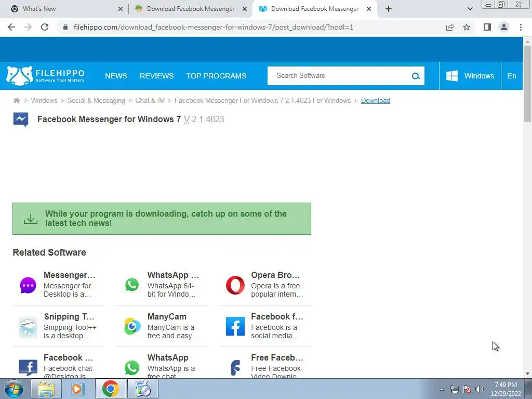
Task: Click the installer disc icon in taskbar
Action: coord(143,389)
